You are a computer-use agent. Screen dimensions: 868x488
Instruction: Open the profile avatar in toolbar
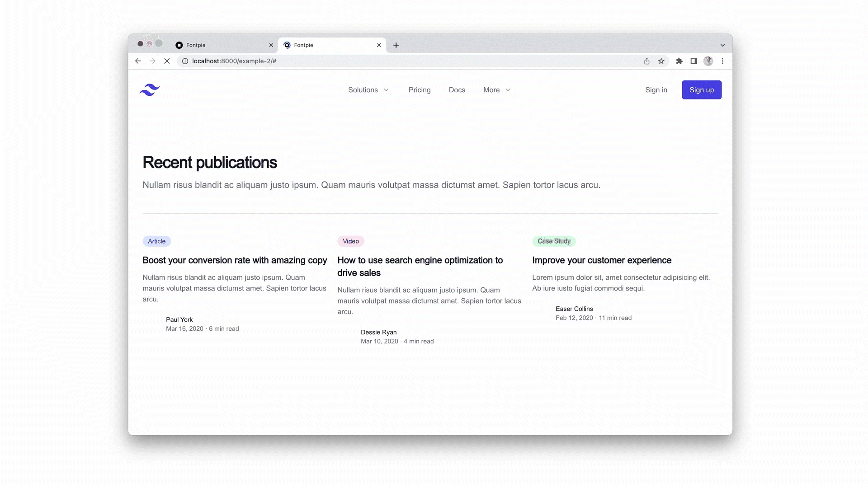coord(708,61)
